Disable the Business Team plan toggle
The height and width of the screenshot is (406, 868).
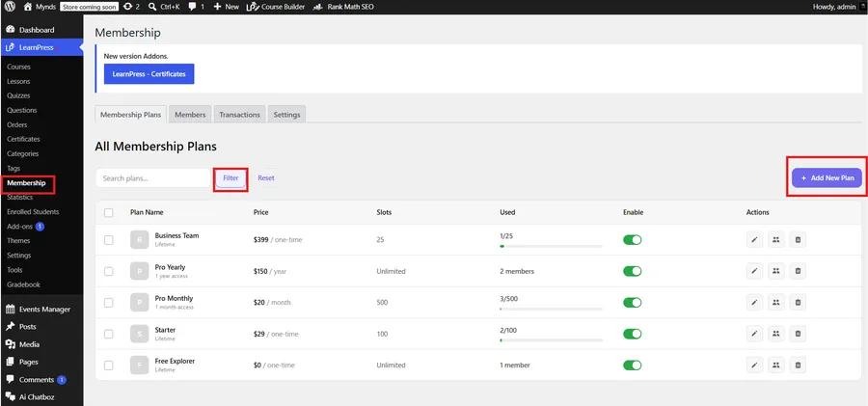point(632,240)
